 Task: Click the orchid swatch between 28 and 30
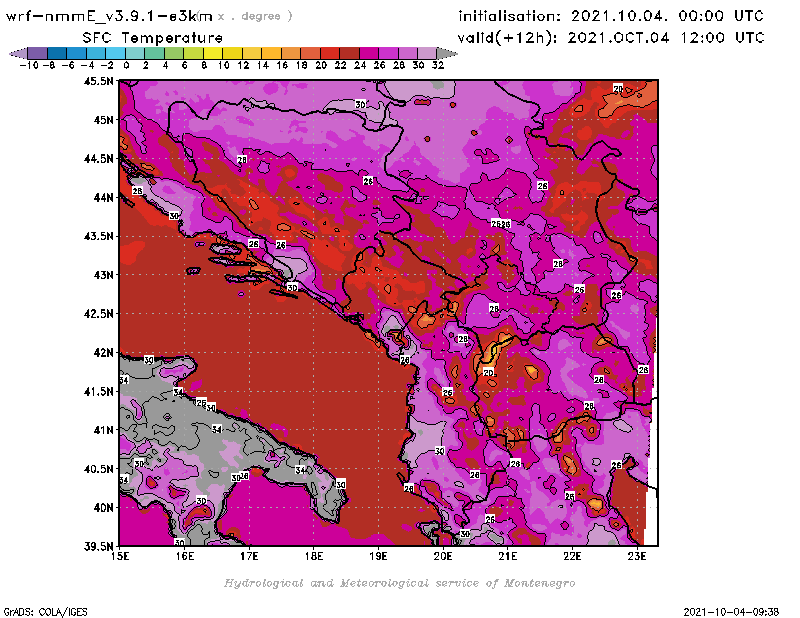pos(408,53)
